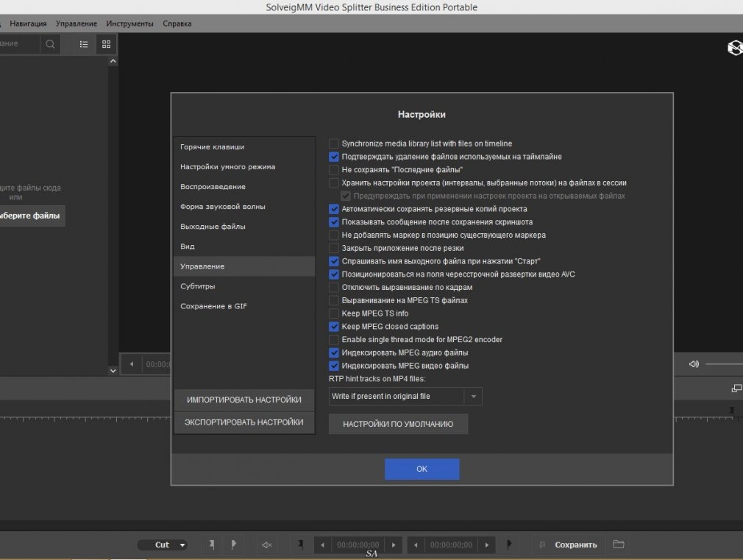Uncheck Показывать сообщение после сохранения скриншота
Viewport: 743px width, 560px height.
(333, 222)
